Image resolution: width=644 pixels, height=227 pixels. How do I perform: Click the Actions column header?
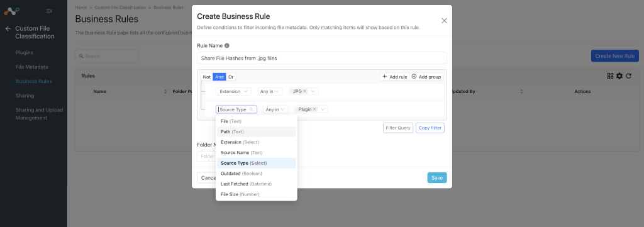(x=582, y=92)
